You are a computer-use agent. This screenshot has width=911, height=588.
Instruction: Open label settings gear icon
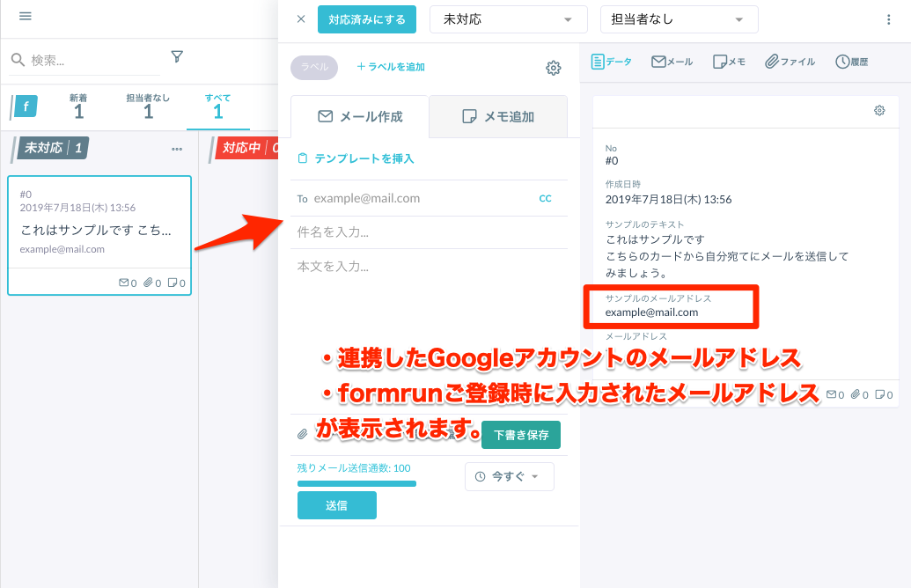(x=553, y=68)
